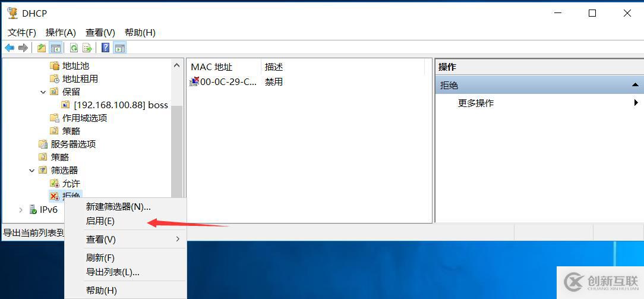The width and height of the screenshot is (644, 299).
Task: Click the Back arrow toolbar icon
Action: point(10,48)
